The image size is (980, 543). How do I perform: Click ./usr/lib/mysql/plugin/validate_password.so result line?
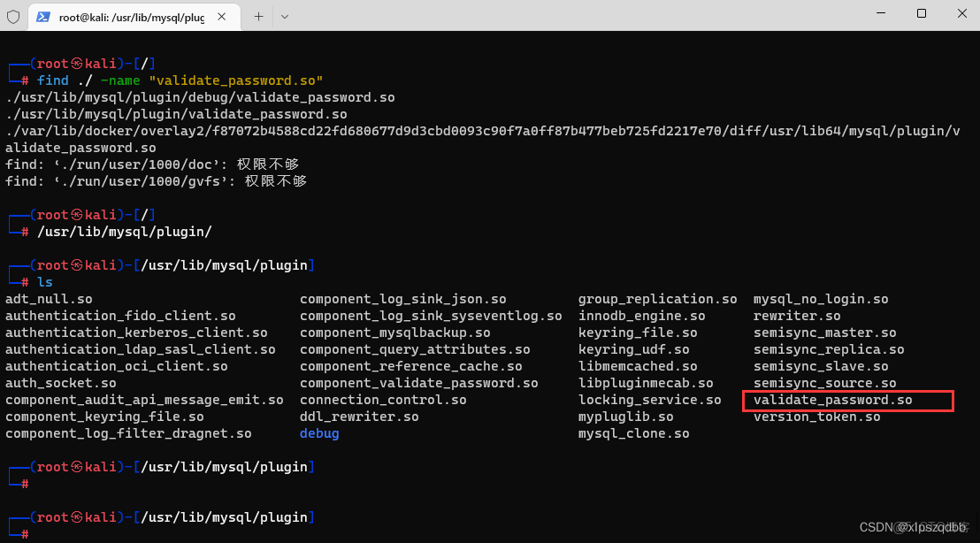point(176,114)
